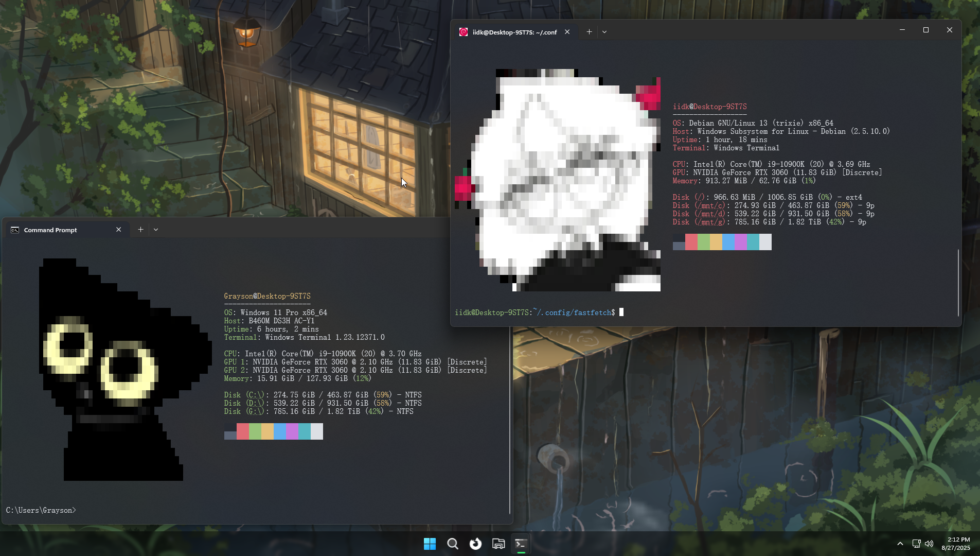Click the 'GPU 1: NVIDIA GeForce RTX 3060' line
The width and height of the screenshot is (980, 556).
[x=355, y=362]
